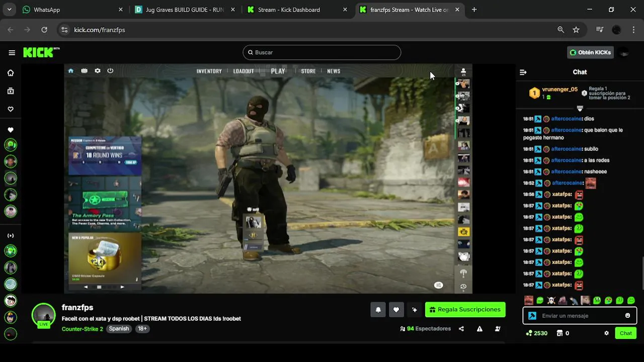Image resolution: width=644 pixels, height=362 pixels.
Task: Click the address bar URL kick.com/franzfps
Action: point(99,30)
